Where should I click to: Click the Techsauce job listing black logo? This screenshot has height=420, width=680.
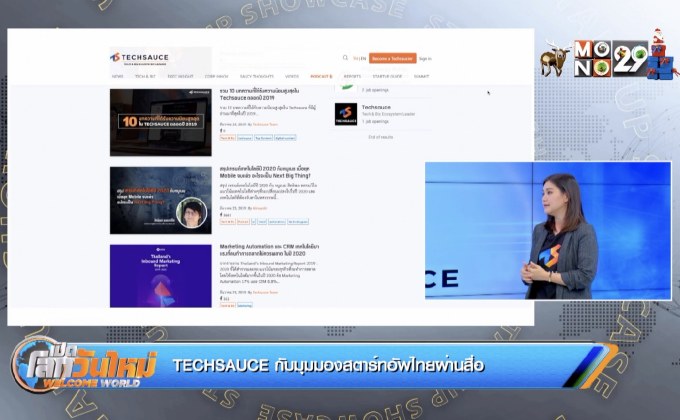pos(346,114)
